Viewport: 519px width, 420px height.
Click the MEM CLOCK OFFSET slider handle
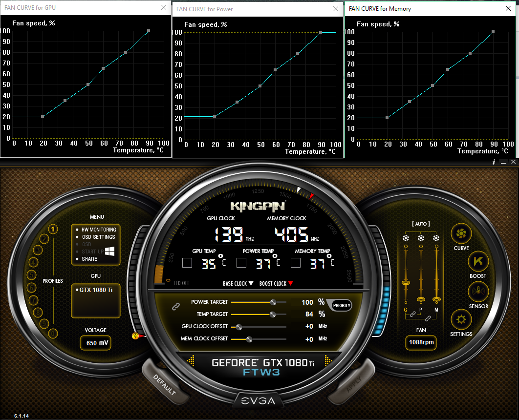(249, 339)
